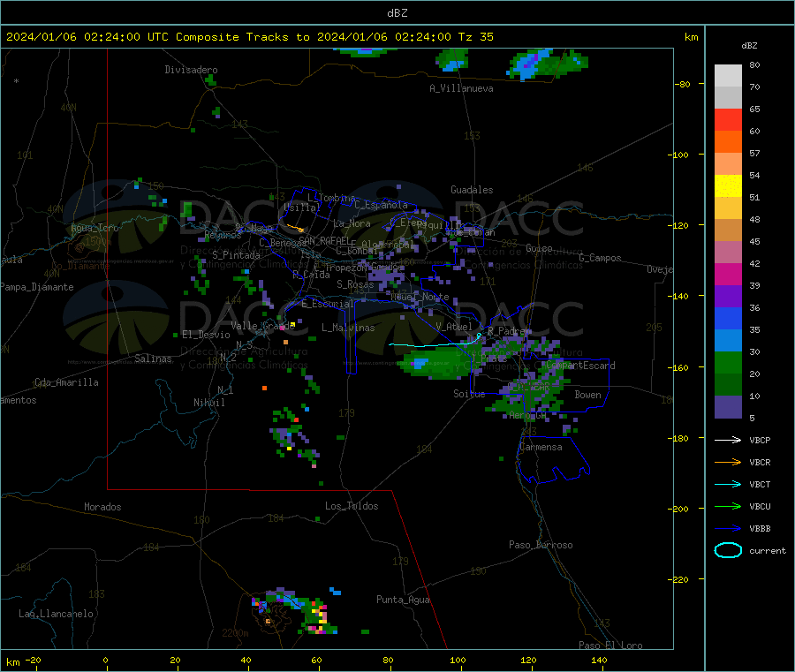Screen dimensions: 795x672
Task: Select the light gray 70-80 dBZ swatch
Action: [728, 76]
